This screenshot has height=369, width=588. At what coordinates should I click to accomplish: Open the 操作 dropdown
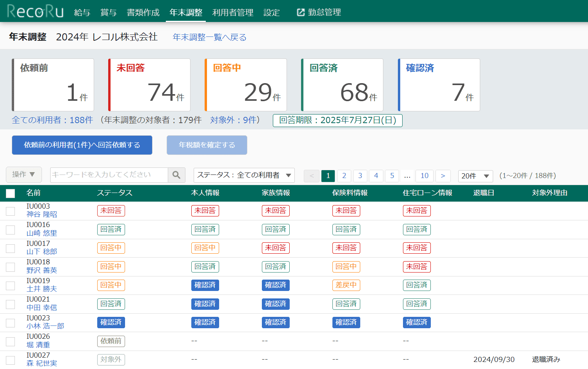pos(24,175)
